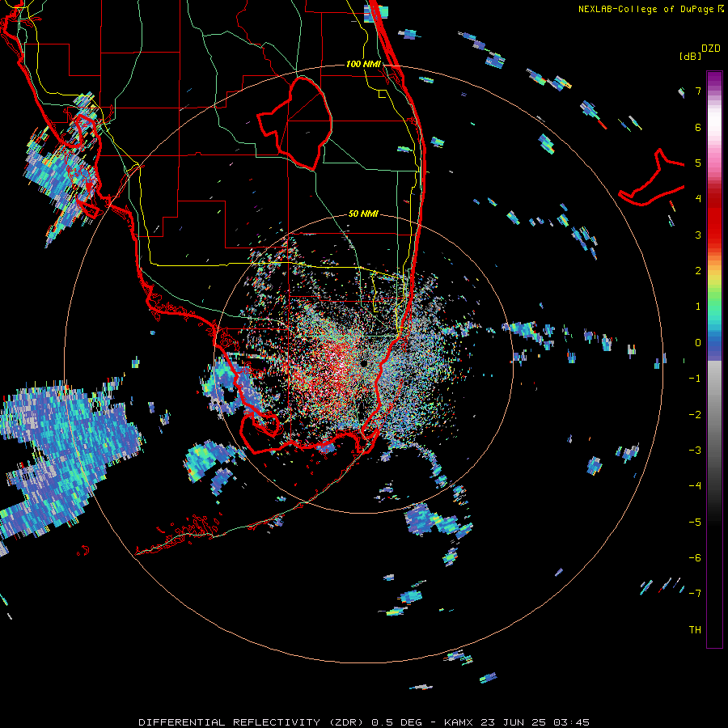Click the Differential Reflectivity caption at bottom
728x728 pixels.
point(364,722)
